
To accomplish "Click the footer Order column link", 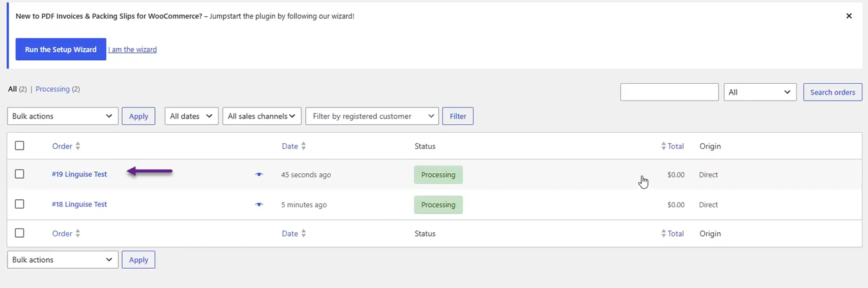I will [x=62, y=234].
